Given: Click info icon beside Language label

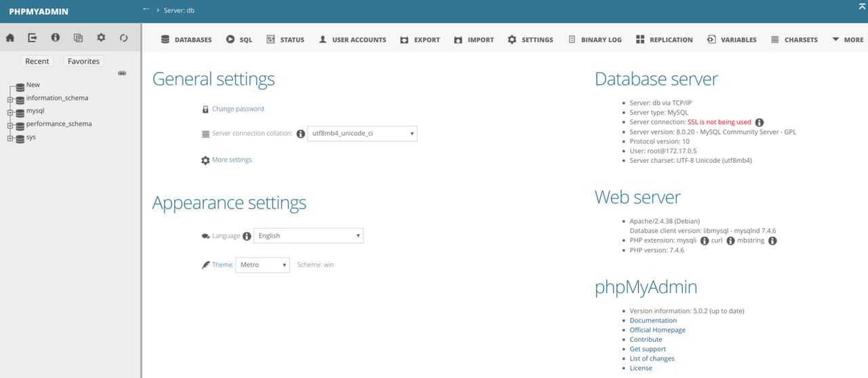Looking at the screenshot, I should pyautogui.click(x=247, y=236).
